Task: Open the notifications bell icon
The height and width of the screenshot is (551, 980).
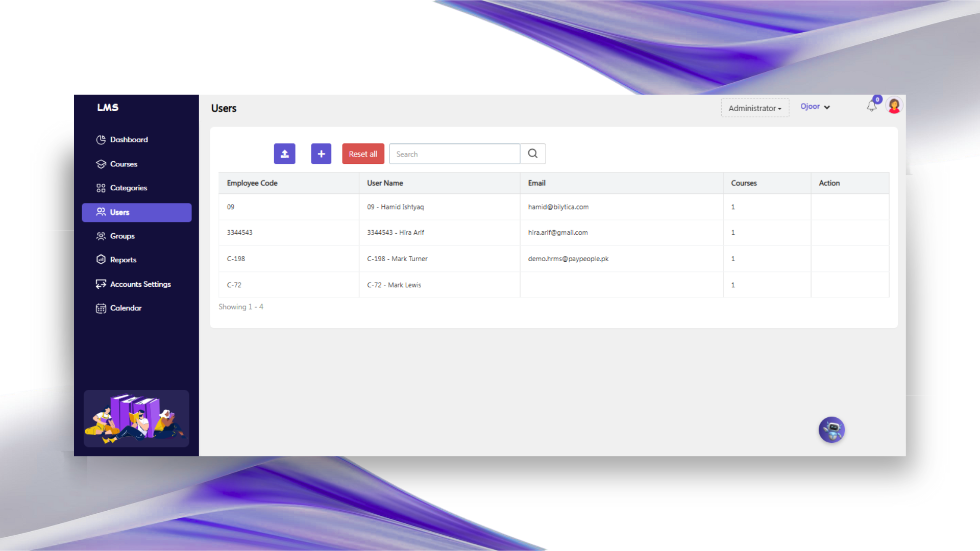Action: tap(871, 106)
